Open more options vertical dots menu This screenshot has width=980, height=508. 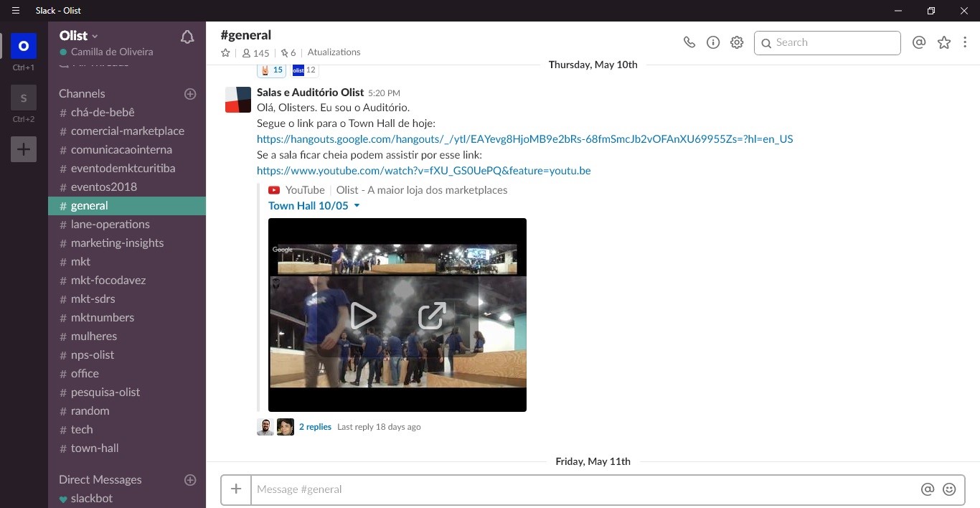tap(966, 42)
